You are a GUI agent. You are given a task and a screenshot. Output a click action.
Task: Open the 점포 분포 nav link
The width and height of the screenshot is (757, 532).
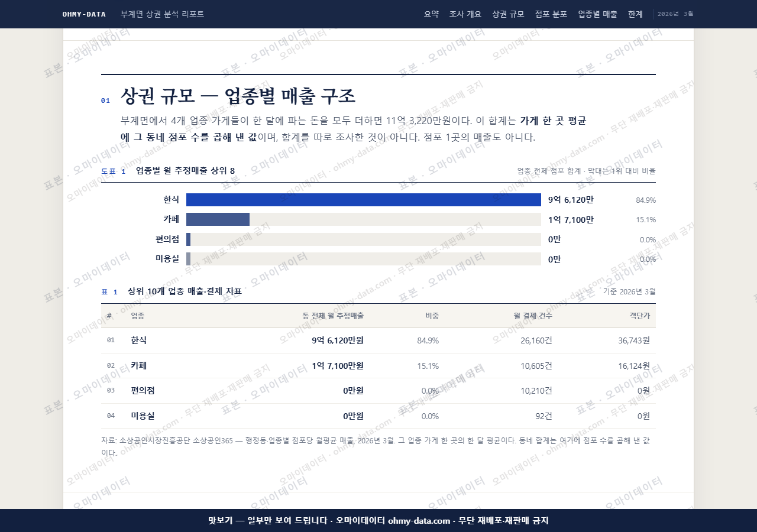551,14
